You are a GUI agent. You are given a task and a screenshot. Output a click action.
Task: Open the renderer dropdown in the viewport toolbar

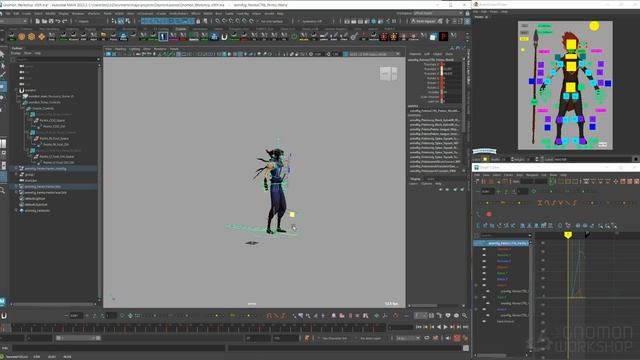click(x=374, y=54)
